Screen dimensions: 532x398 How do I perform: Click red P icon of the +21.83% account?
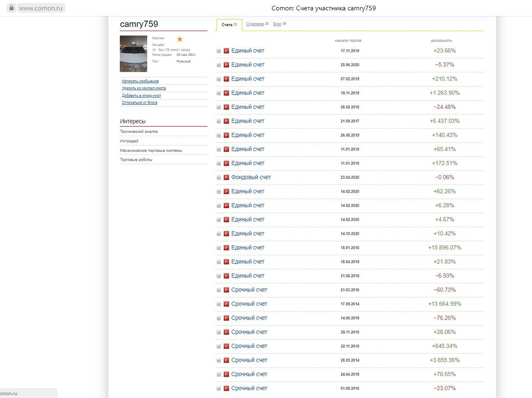[x=226, y=262]
